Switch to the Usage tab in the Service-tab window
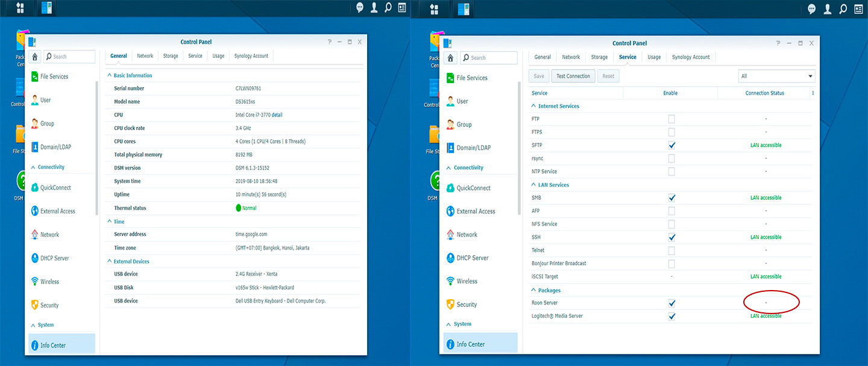 (654, 57)
